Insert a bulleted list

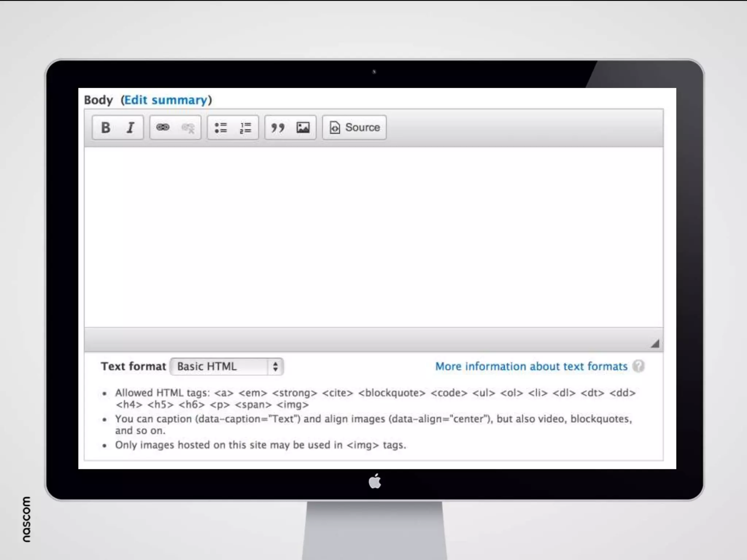pos(221,128)
